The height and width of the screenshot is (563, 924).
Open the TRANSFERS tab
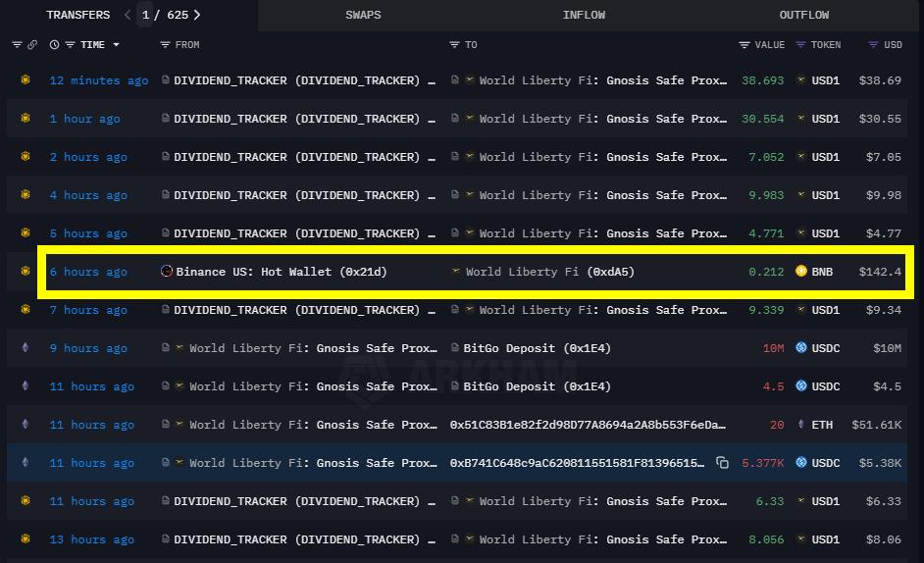coord(77,15)
